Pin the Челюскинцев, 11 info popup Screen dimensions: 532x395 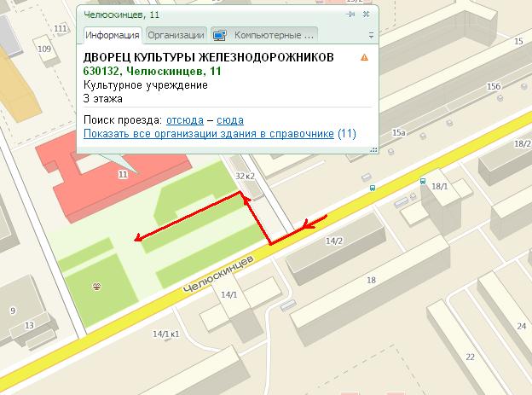pyautogui.click(x=350, y=15)
